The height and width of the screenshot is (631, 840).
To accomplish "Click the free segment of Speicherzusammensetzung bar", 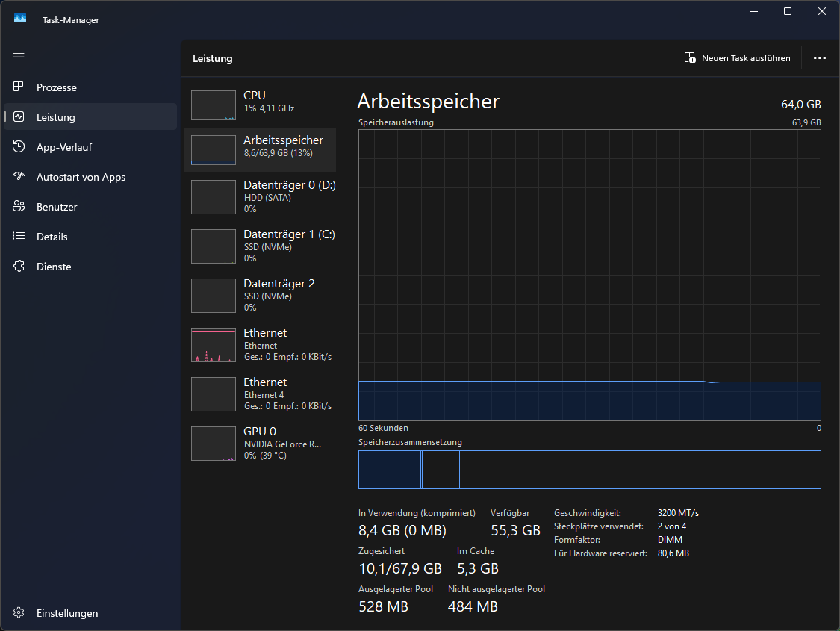I will (640, 470).
